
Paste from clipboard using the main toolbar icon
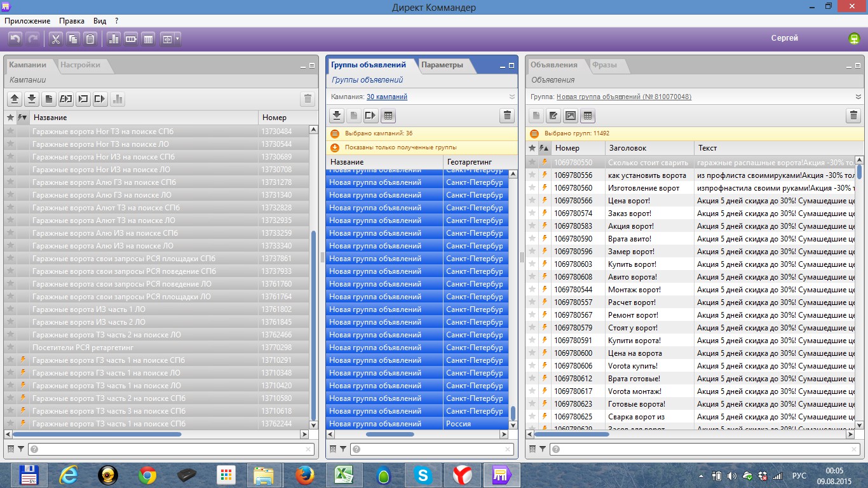(x=90, y=39)
